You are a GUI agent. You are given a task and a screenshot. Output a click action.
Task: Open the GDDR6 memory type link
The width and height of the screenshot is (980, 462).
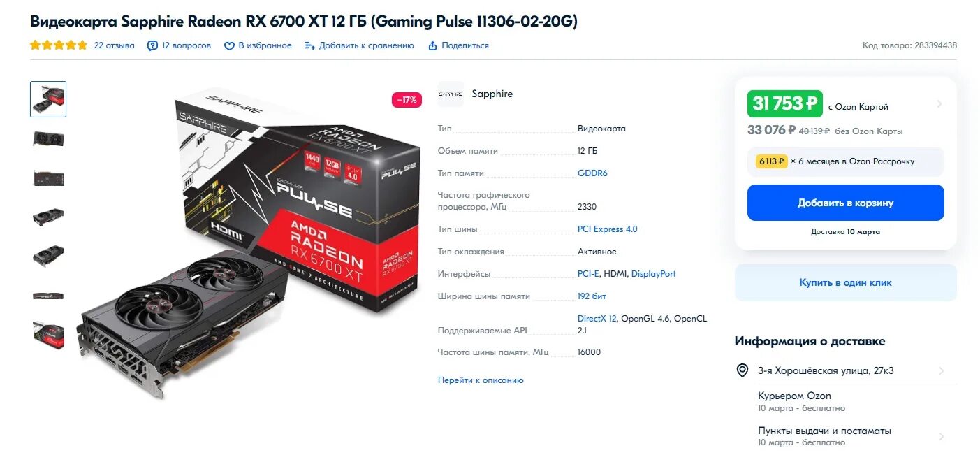[x=592, y=173]
